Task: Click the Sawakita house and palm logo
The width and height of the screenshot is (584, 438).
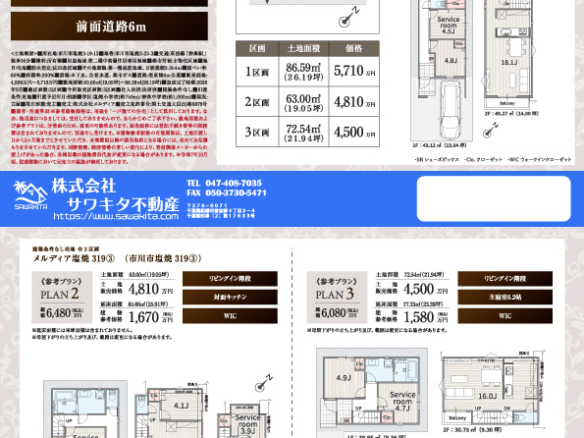Action: [x=31, y=195]
